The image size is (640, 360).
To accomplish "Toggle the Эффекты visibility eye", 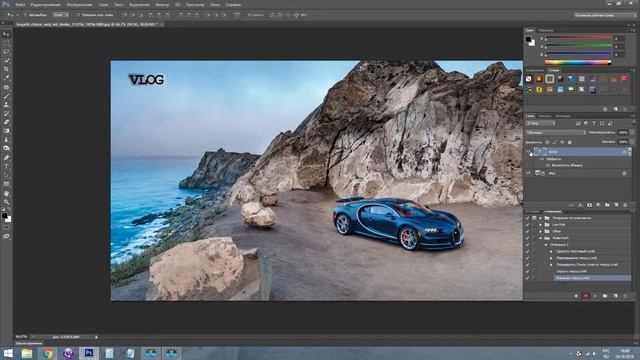I will [x=542, y=159].
